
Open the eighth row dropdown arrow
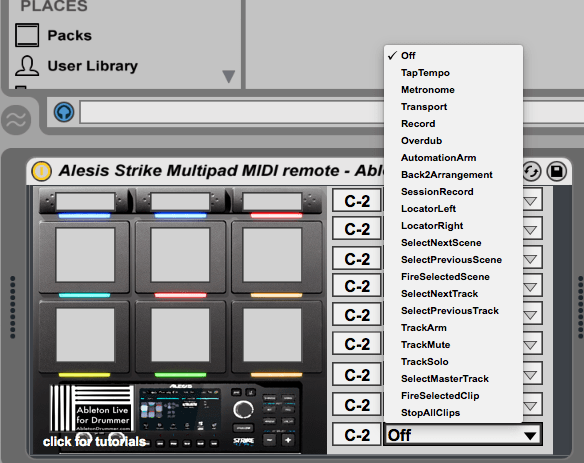(531, 405)
